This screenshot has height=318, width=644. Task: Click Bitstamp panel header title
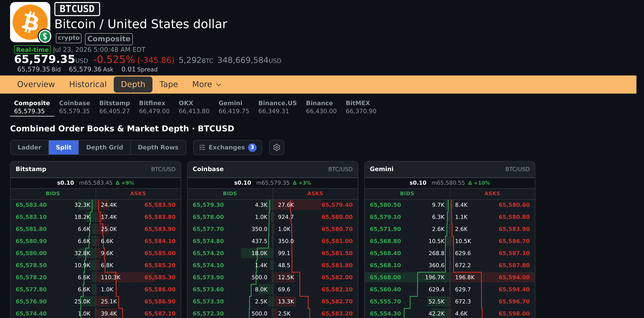pyautogui.click(x=31, y=169)
